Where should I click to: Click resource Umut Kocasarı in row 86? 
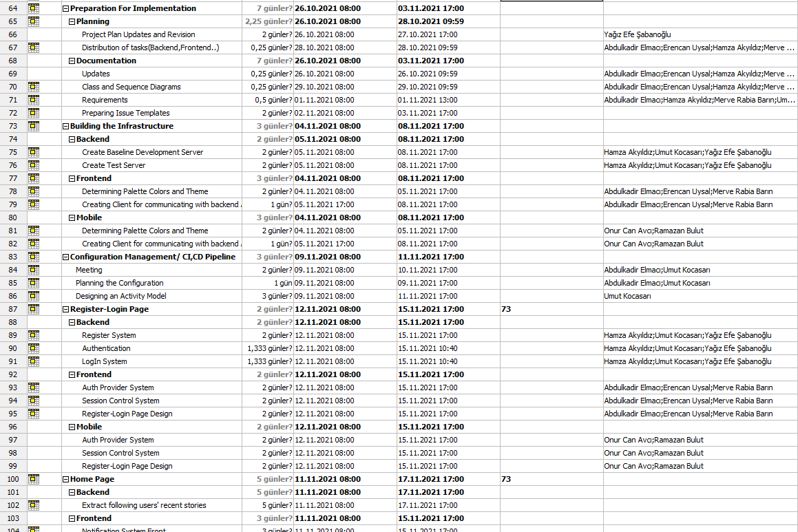[627, 296]
